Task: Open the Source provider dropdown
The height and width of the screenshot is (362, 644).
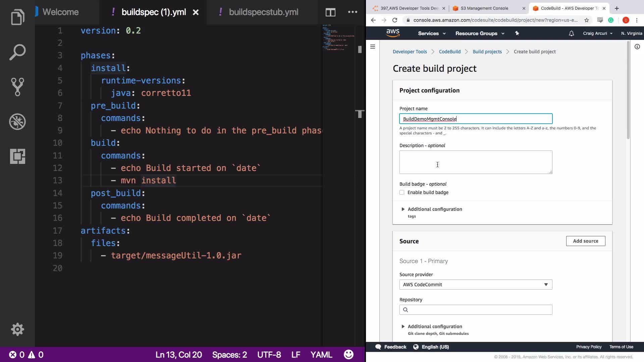Action: click(x=475, y=285)
